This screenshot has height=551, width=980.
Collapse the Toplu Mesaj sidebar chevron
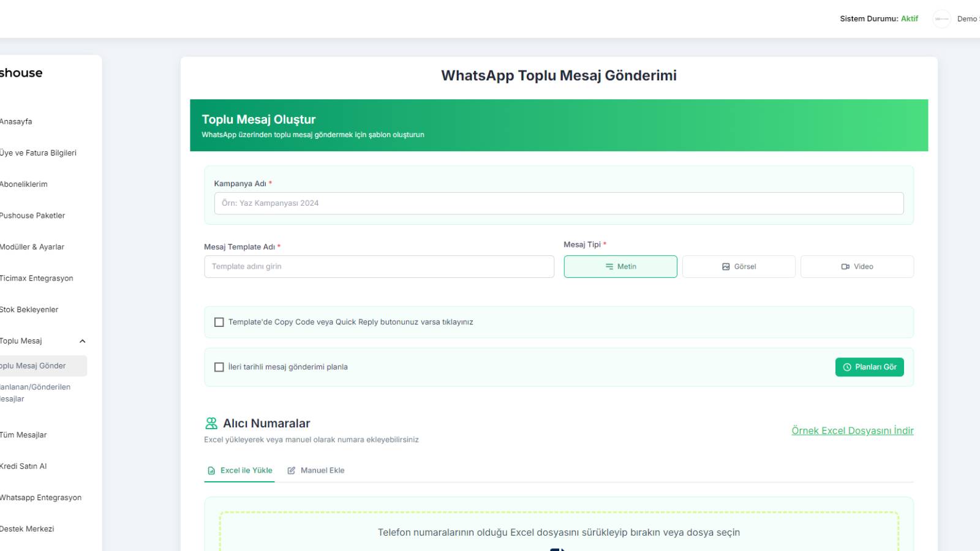[x=82, y=341]
